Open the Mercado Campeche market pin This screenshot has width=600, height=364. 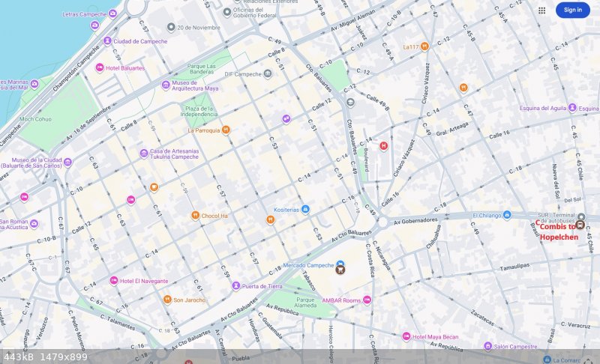[x=340, y=266]
